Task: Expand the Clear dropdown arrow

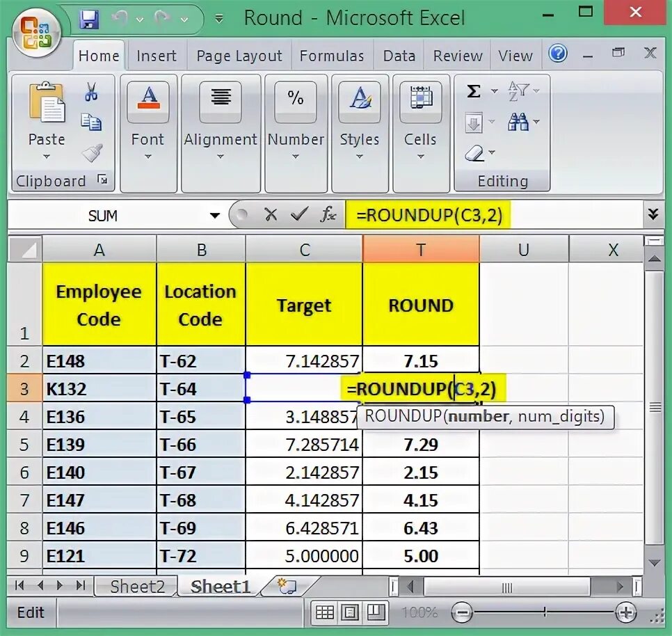Action: coord(492,152)
